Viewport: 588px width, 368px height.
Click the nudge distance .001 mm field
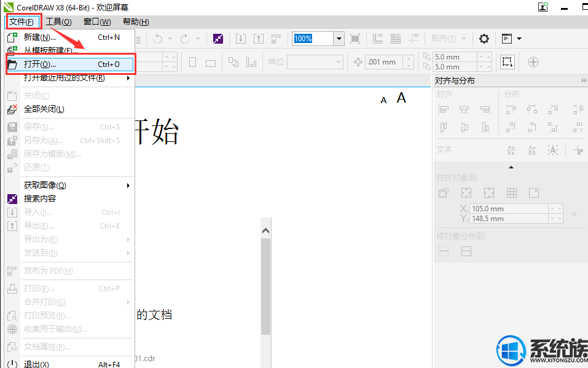point(385,62)
